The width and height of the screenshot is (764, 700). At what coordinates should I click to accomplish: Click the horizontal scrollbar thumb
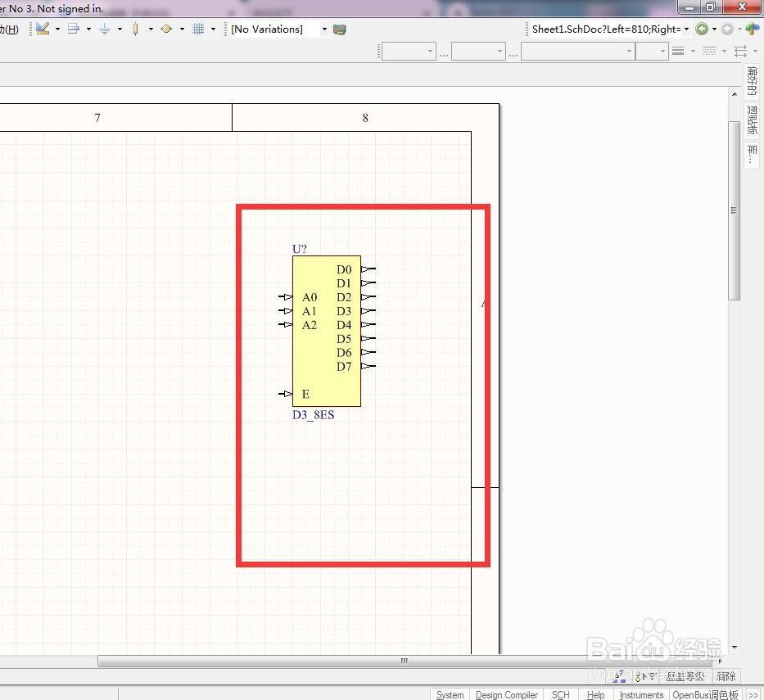click(404, 661)
